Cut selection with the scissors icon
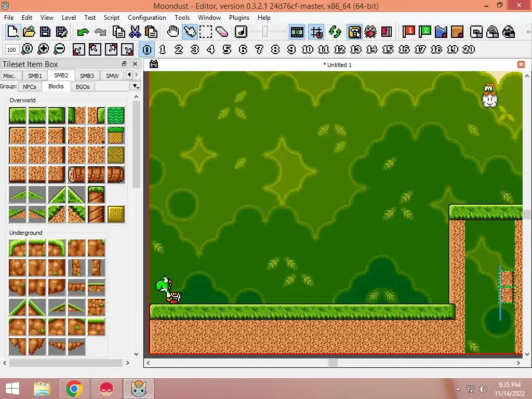The width and height of the screenshot is (532, 399). [135, 32]
